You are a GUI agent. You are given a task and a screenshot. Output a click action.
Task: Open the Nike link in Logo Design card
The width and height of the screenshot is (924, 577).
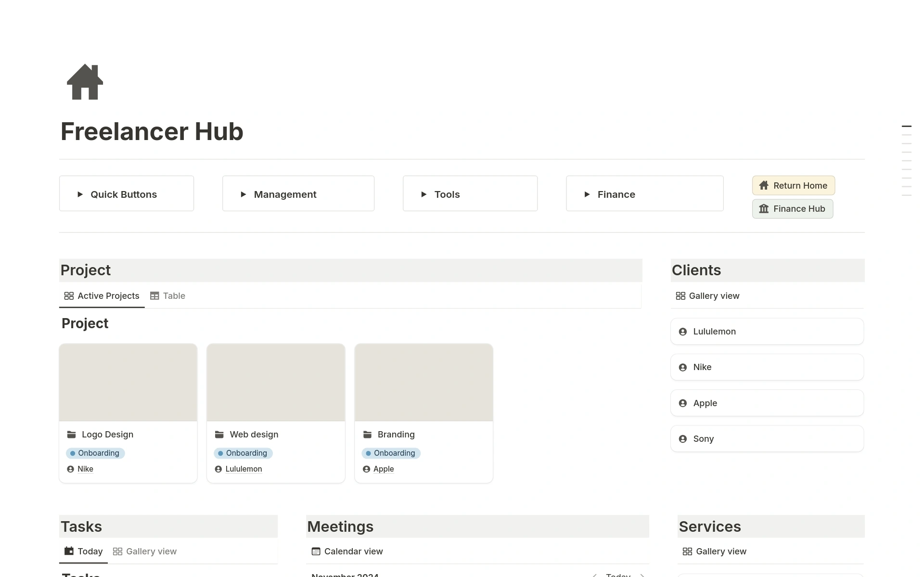pos(85,469)
